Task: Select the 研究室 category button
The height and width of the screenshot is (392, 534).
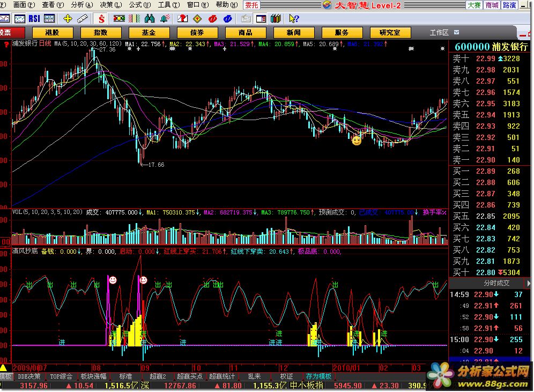Action: pos(390,33)
